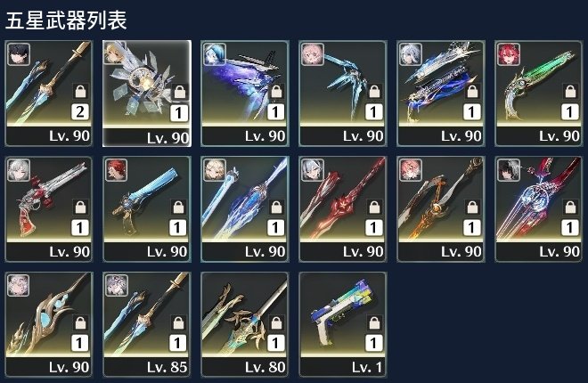
Task: Click the 五星武器列表 heading
Action: tap(66, 20)
